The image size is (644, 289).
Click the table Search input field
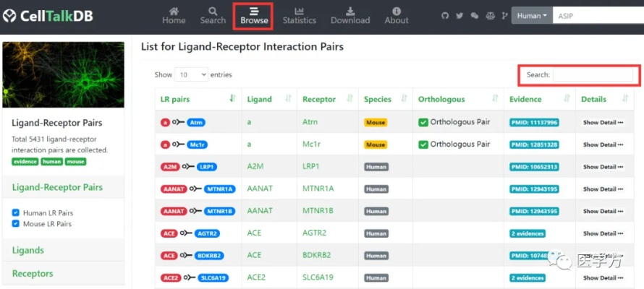(x=592, y=74)
